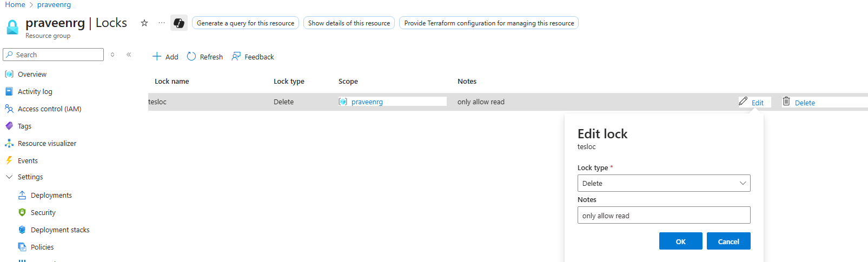Click the Access control people icon
Image resolution: width=868 pixels, height=262 pixels.
tap(9, 109)
